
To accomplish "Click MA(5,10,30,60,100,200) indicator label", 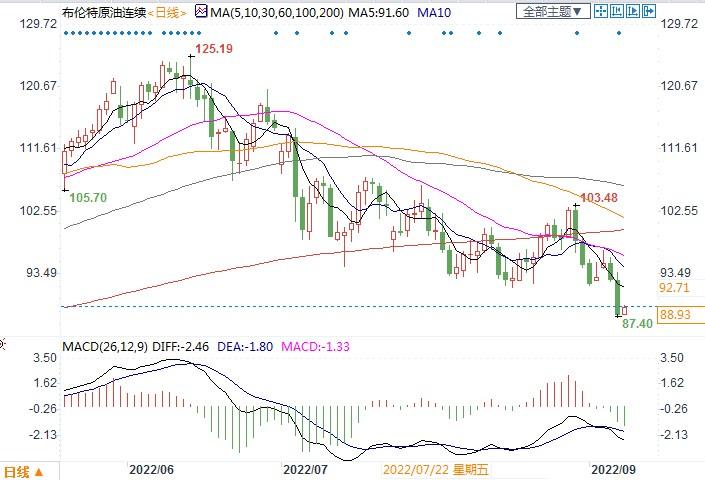I will 277,13.
